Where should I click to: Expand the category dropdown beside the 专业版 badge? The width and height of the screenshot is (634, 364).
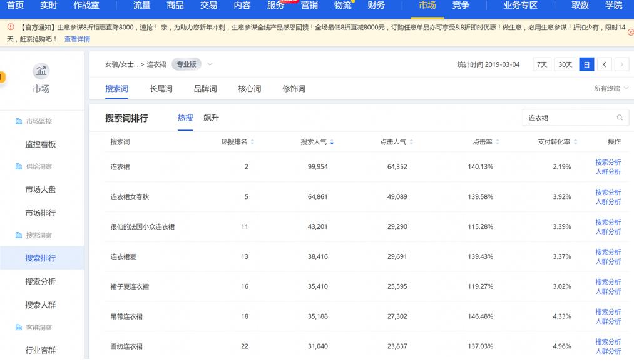tap(210, 64)
